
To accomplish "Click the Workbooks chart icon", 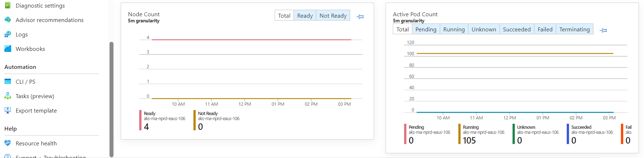I will pyautogui.click(x=8, y=49).
